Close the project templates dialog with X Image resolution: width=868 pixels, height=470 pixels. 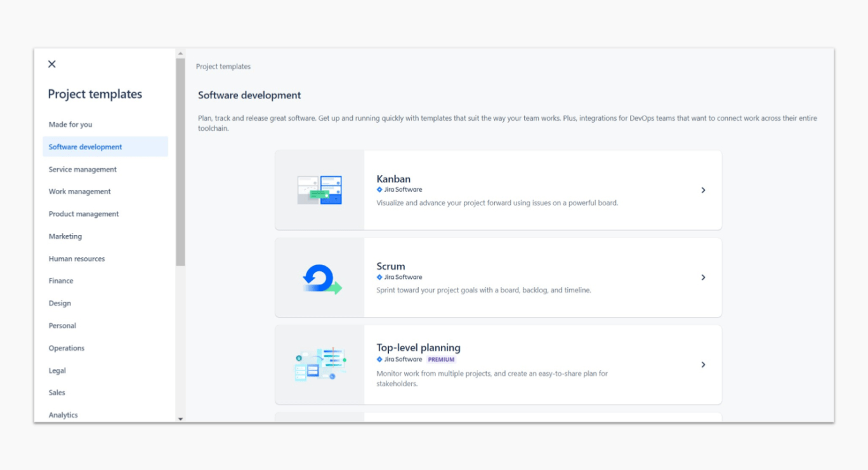click(52, 64)
